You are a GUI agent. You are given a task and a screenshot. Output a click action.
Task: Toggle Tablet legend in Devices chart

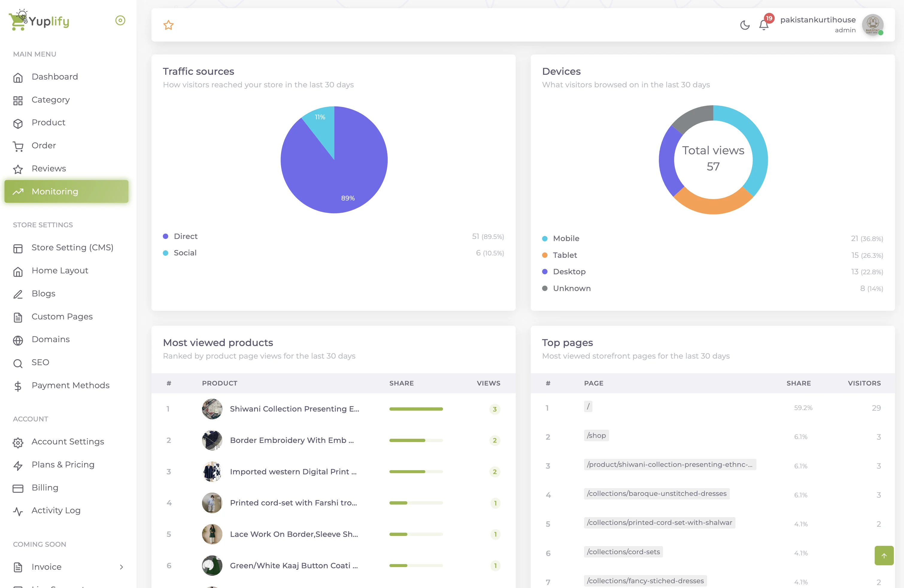(559, 255)
